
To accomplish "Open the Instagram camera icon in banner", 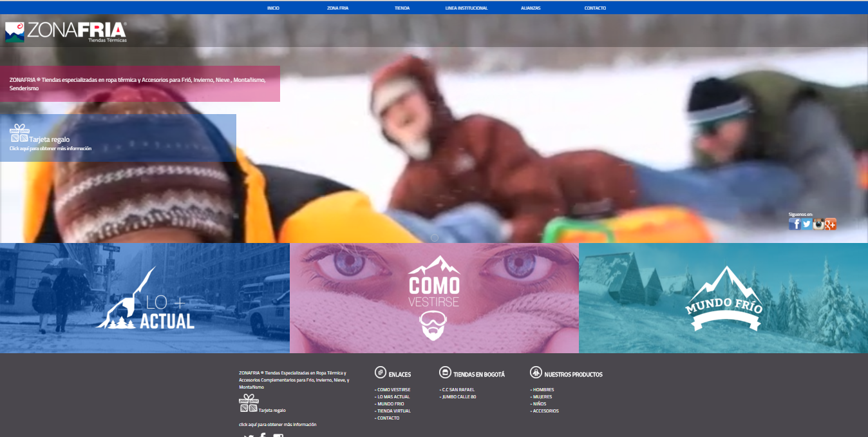I will [x=818, y=224].
